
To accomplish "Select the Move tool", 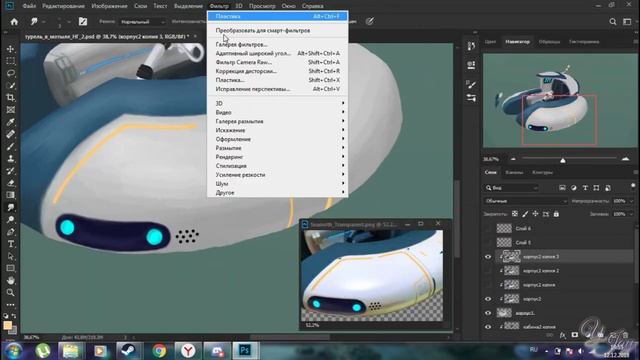I will tap(11, 49).
